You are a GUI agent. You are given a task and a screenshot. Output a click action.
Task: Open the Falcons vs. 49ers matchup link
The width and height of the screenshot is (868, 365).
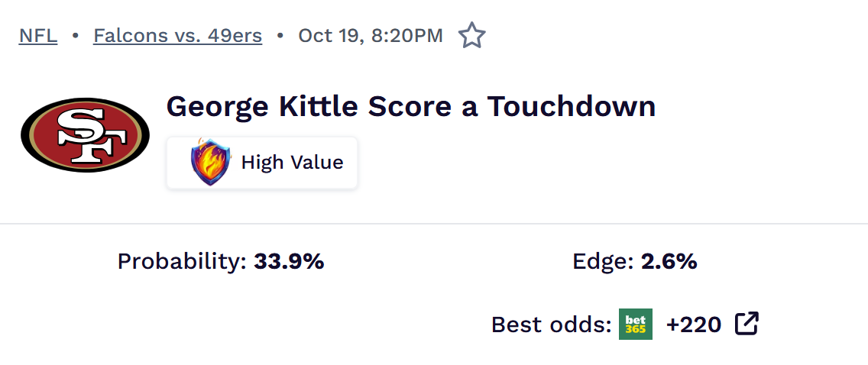[177, 36]
